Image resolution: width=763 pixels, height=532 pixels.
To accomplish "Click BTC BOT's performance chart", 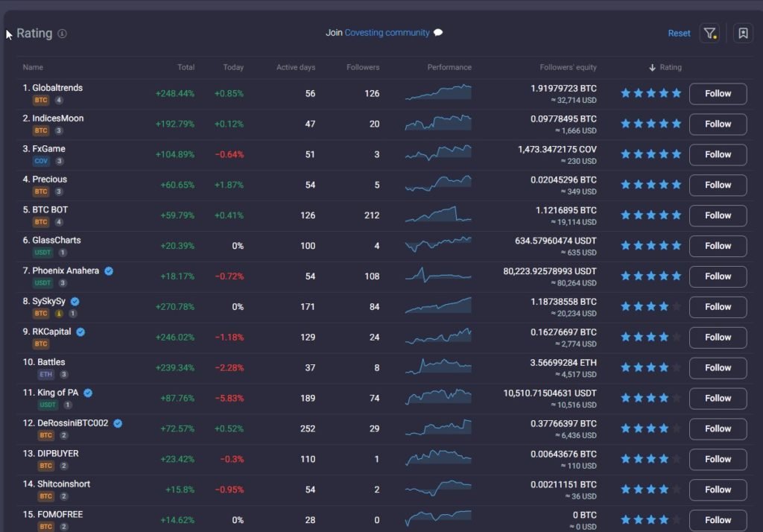I will tap(437, 215).
